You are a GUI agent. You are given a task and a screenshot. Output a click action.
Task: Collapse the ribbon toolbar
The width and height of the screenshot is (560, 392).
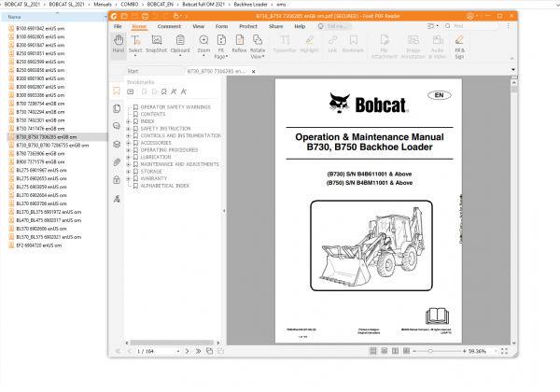pyautogui.click(x=511, y=59)
